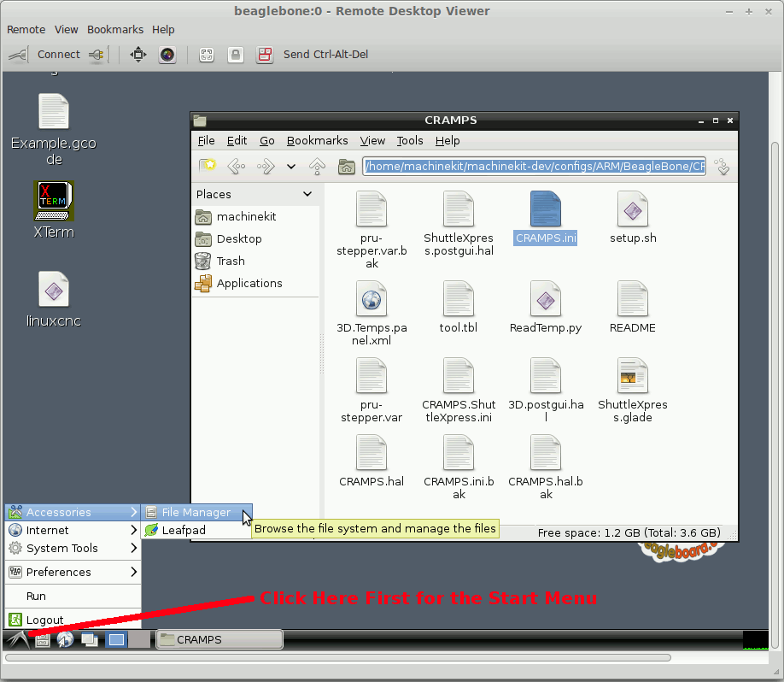The height and width of the screenshot is (682, 784).
Task: Select the pru-stepper.var.bak file
Action: coord(372,230)
